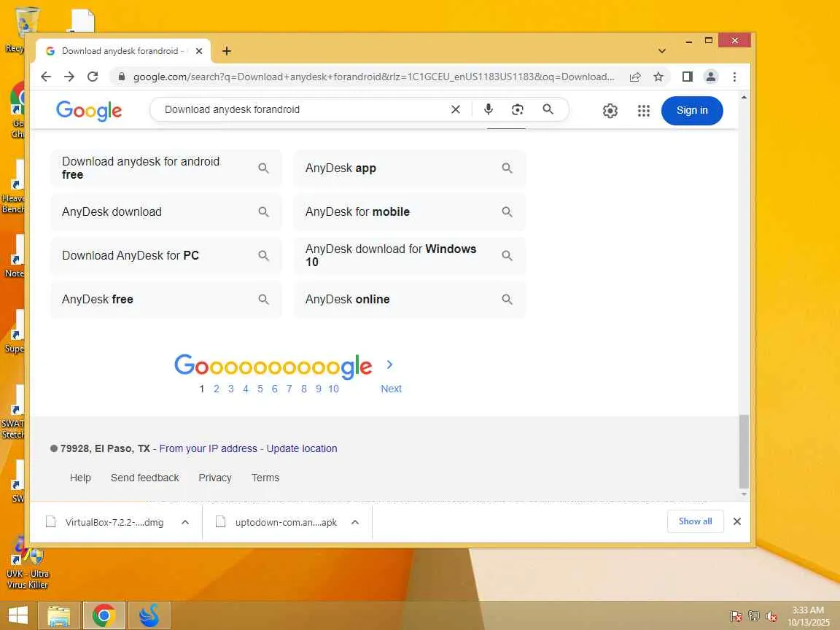Viewport: 840px width, 630px height.
Task: Search AnyDesk app suggestion
Action: 410,168
